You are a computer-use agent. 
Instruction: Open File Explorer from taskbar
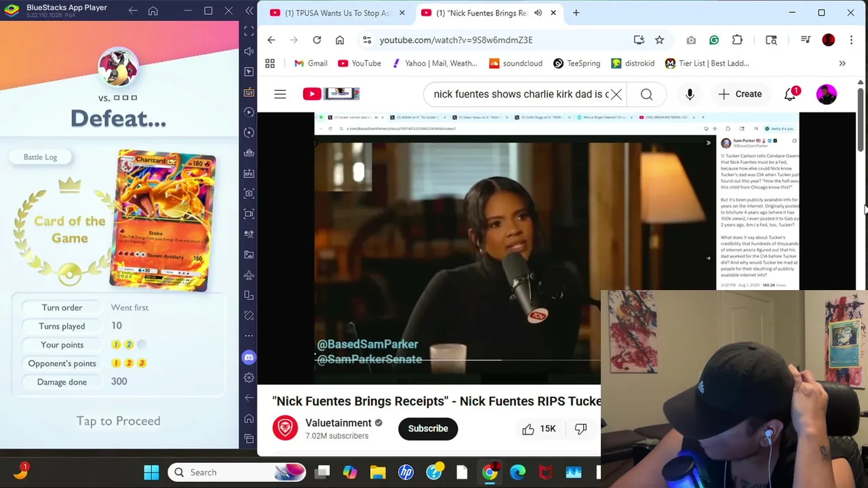coord(378,472)
